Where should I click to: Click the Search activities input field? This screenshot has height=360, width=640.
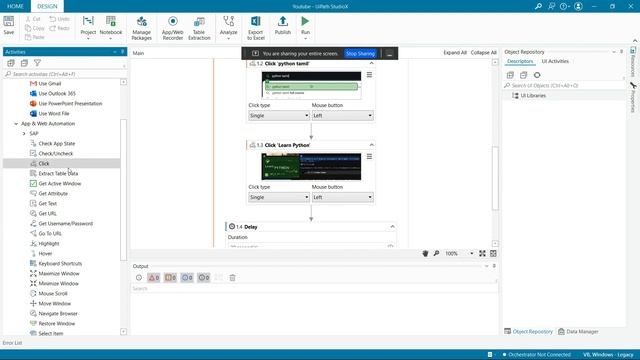point(65,74)
